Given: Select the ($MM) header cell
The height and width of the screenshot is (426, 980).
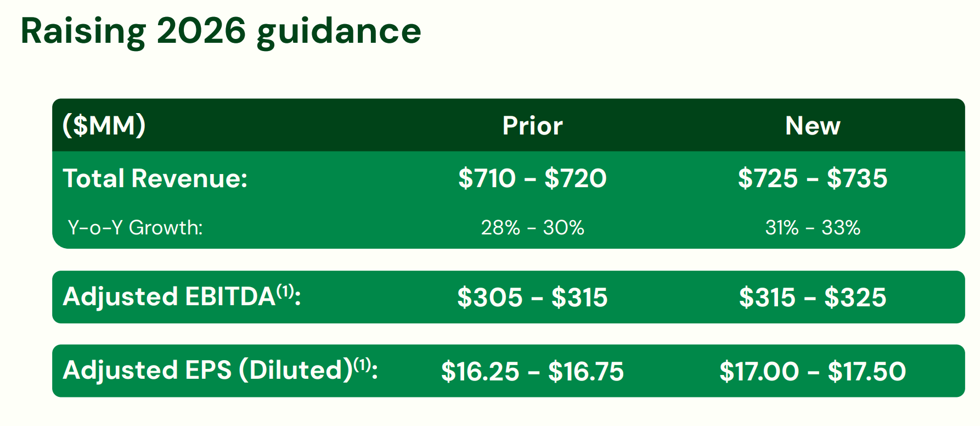Looking at the screenshot, I should click(x=104, y=126).
